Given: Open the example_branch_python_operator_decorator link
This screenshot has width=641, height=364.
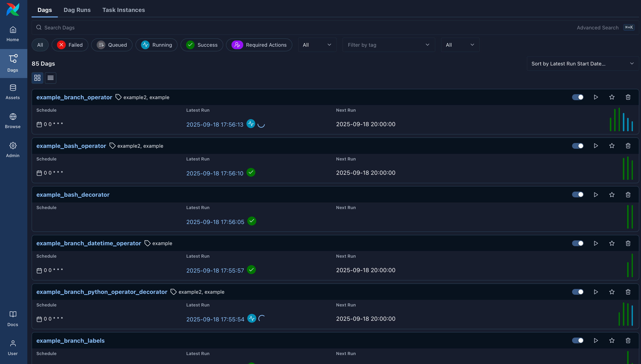Looking at the screenshot, I should (102, 292).
